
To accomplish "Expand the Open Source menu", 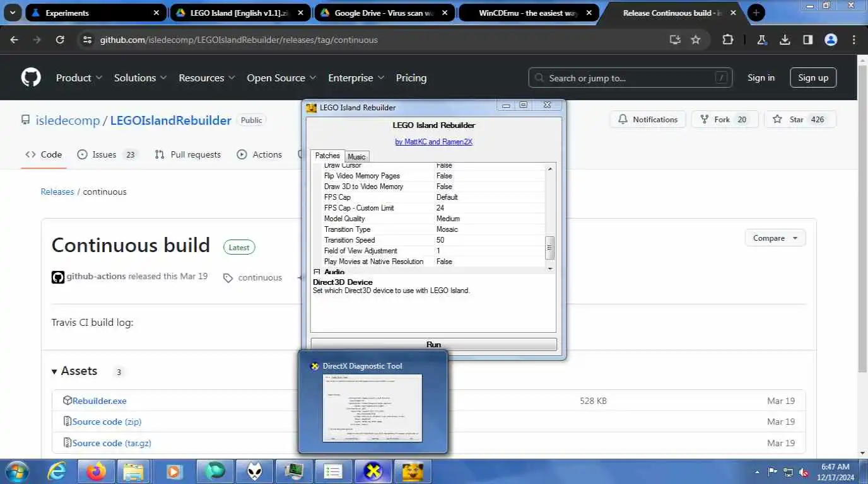I will click(x=281, y=78).
